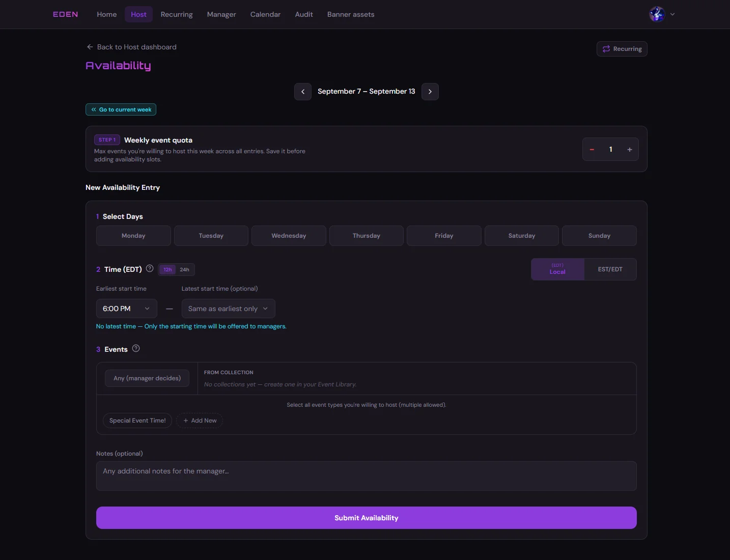This screenshot has height=560, width=730.
Task: Toggle Friday as an available day
Action: pyautogui.click(x=444, y=236)
